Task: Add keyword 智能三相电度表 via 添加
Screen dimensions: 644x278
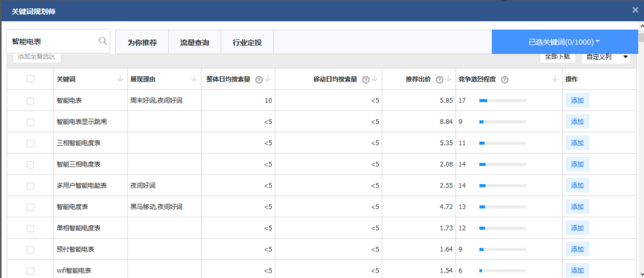Action: coord(577,164)
